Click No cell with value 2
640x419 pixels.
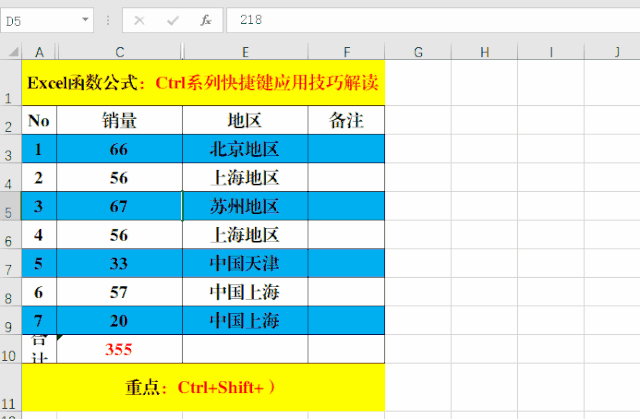click(x=39, y=177)
